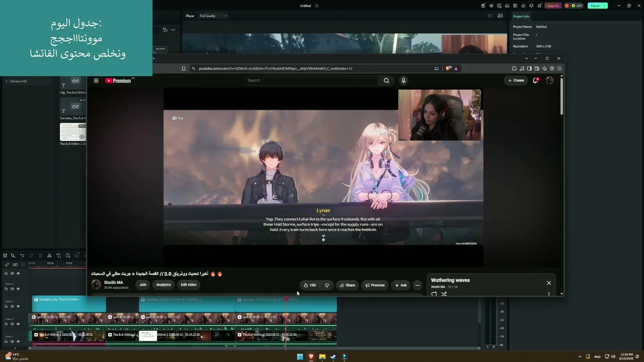Image resolution: width=644 pixels, height=362 pixels.
Task: Open the media panel more options ellipsis
Action: point(173,30)
